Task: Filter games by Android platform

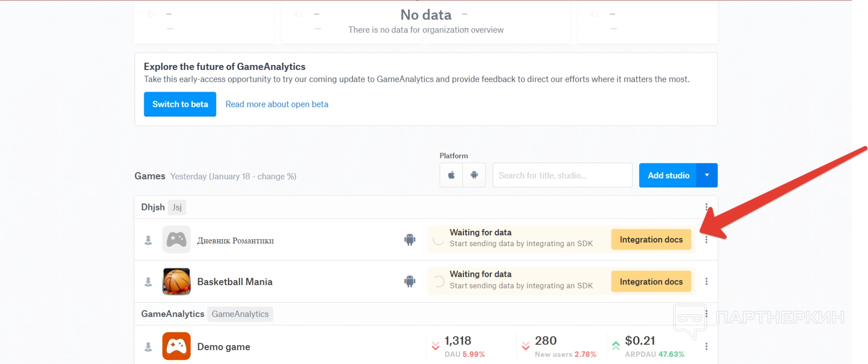Action: click(x=474, y=175)
